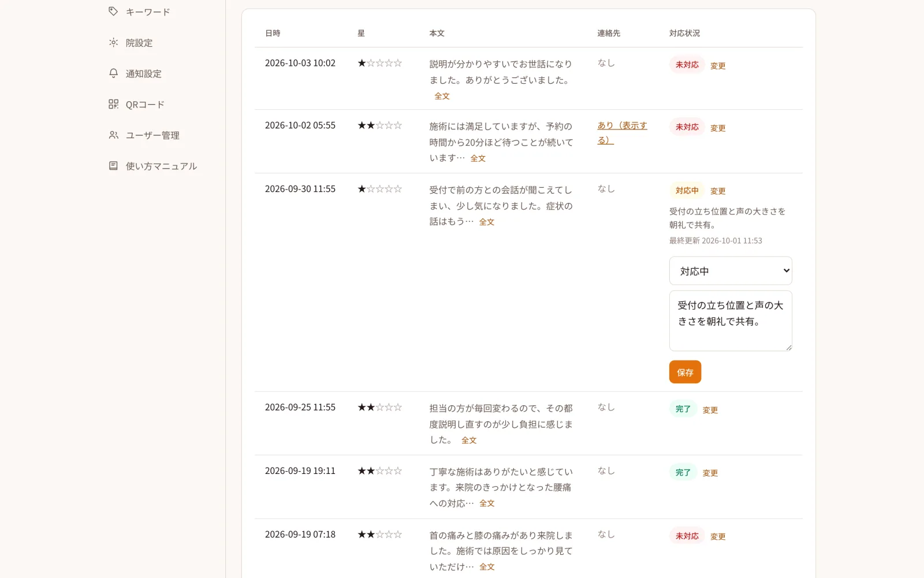The width and height of the screenshot is (924, 578).
Task: Click the orange 保存 button
Action: (685, 372)
